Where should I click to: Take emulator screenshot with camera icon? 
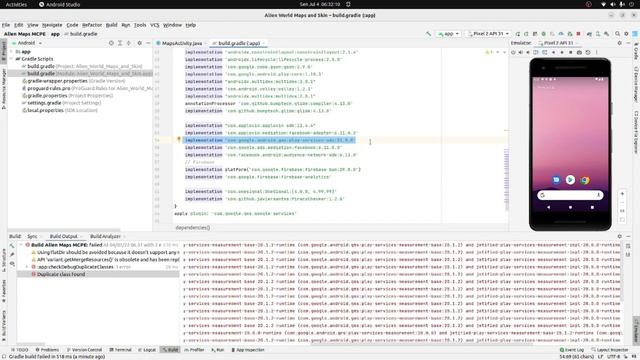click(579, 52)
